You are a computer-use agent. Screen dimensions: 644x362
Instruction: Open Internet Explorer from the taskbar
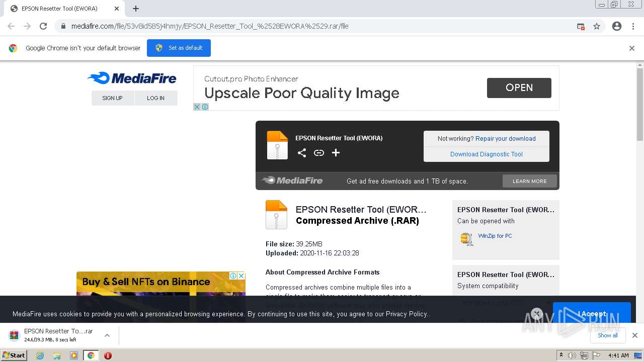[40, 355]
